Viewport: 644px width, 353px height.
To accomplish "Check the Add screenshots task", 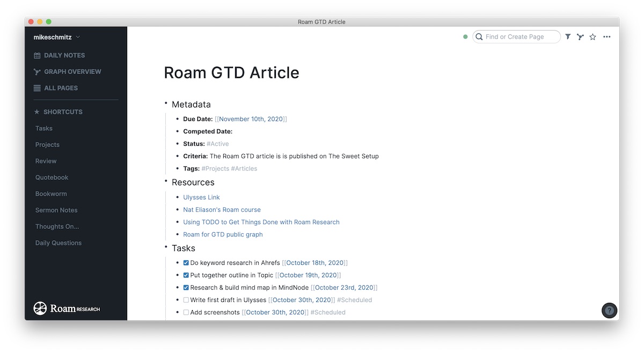I will coord(186,312).
